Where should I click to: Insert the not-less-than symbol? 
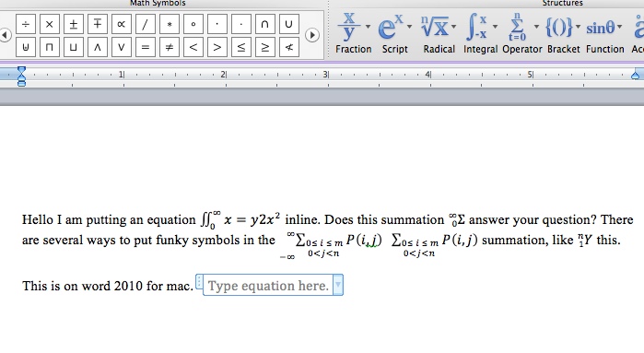pos(288,48)
